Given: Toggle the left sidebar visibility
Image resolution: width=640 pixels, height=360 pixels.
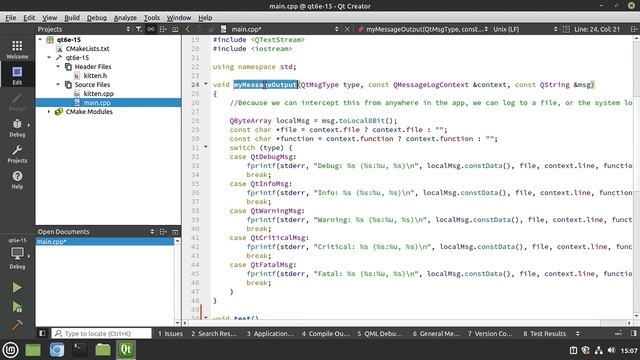Looking at the screenshot, I should (x=42, y=333).
